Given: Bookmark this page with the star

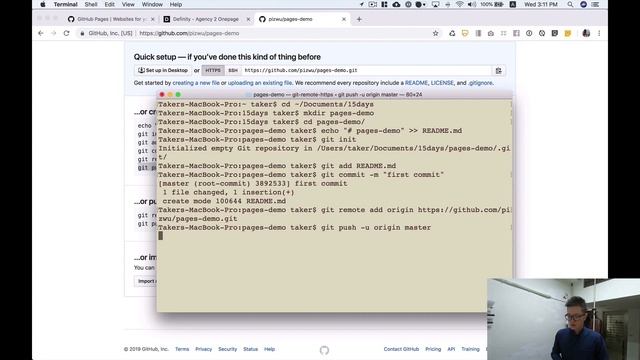Looking at the screenshot, I should click(x=436, y=33).
